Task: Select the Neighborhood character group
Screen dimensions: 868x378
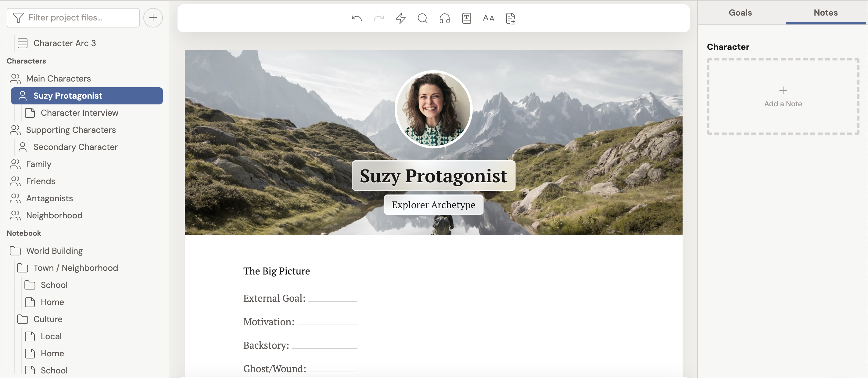Action: 54,216
